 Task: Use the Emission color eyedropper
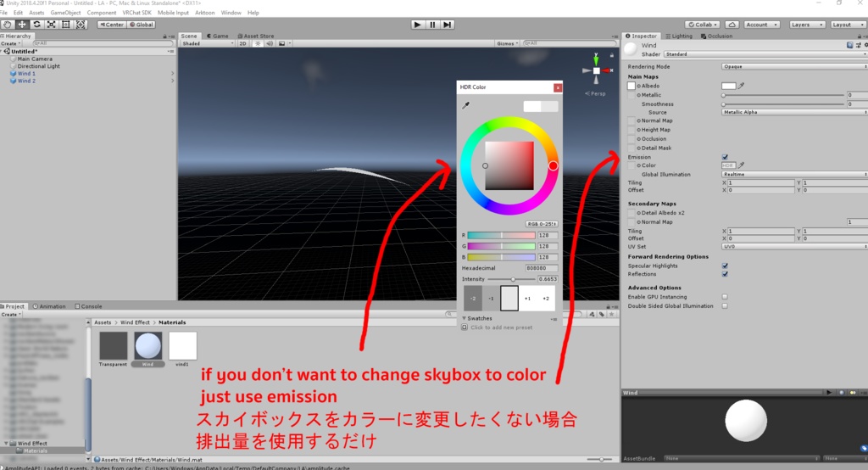click(741, 165)
